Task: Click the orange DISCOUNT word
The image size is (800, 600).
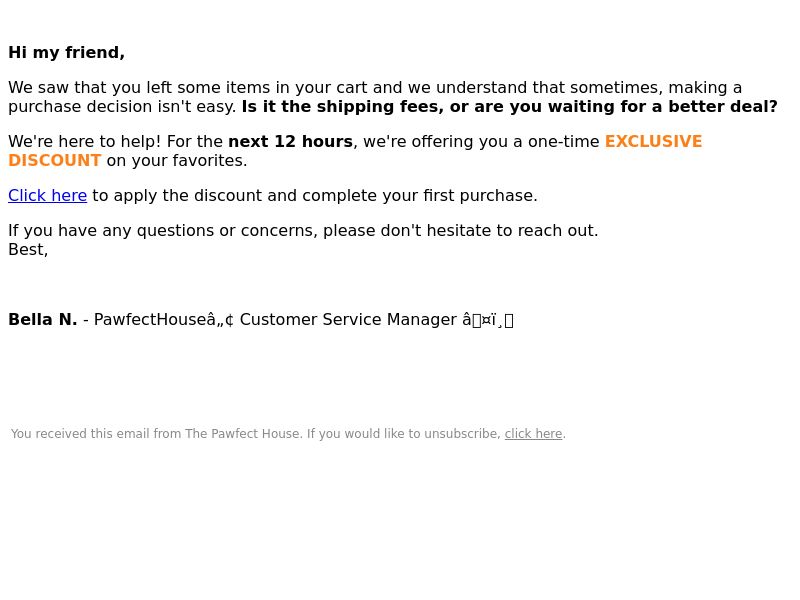Action: tap(55, 160)
